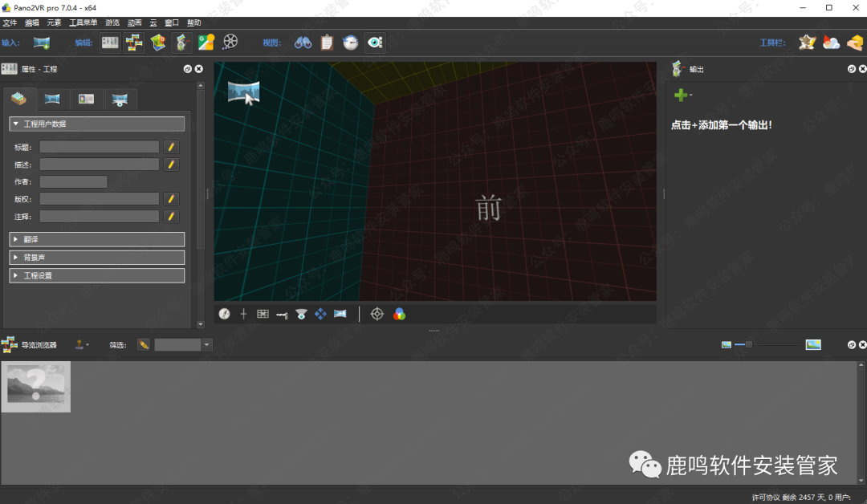867x504 pixels.
Task: Switch to the user data card tab
Action: (x=86, y=99)
